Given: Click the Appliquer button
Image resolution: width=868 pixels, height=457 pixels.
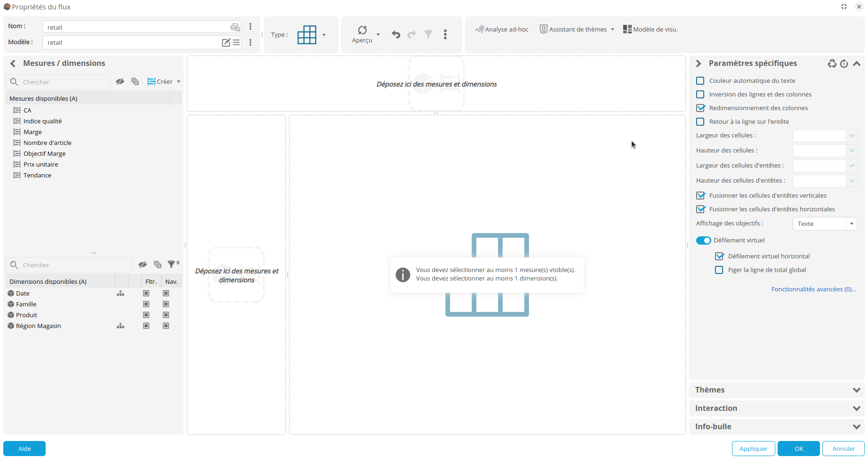Looking at the screenshot, I should [x=753, y=448].
